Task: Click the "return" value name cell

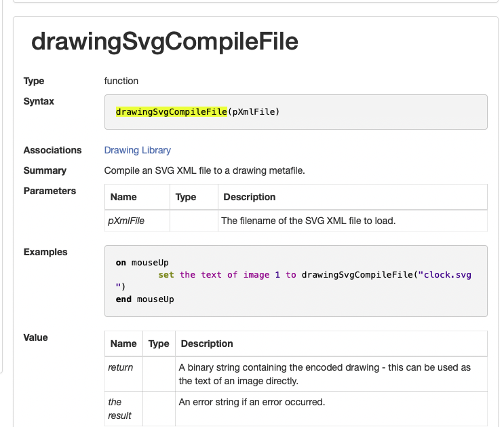Action: (121, 367)
